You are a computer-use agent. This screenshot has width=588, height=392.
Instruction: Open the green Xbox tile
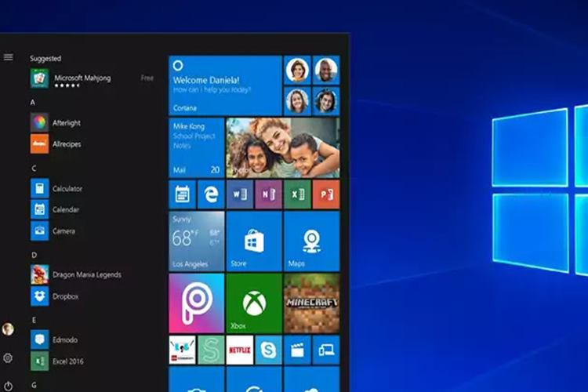click(254, 303)
